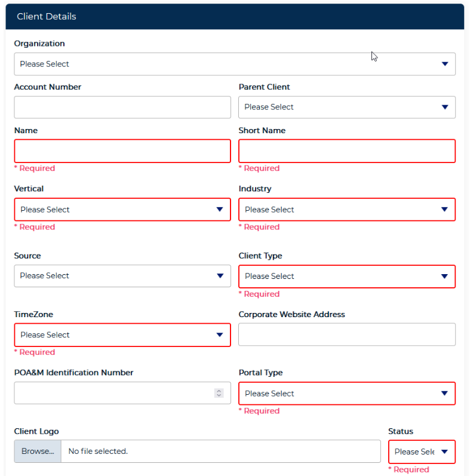Click the Parent Client label

click(x=264, y=87)
